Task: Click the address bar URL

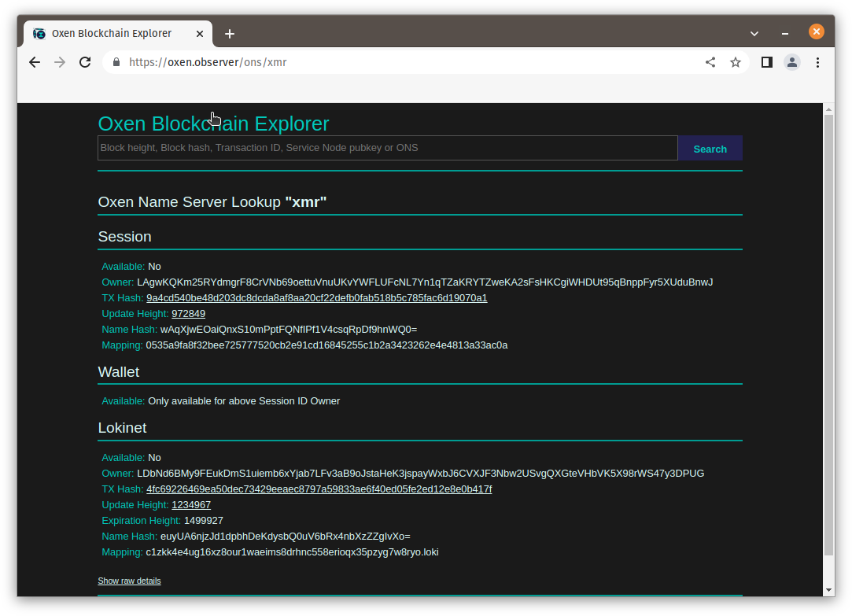Action: 208,62
